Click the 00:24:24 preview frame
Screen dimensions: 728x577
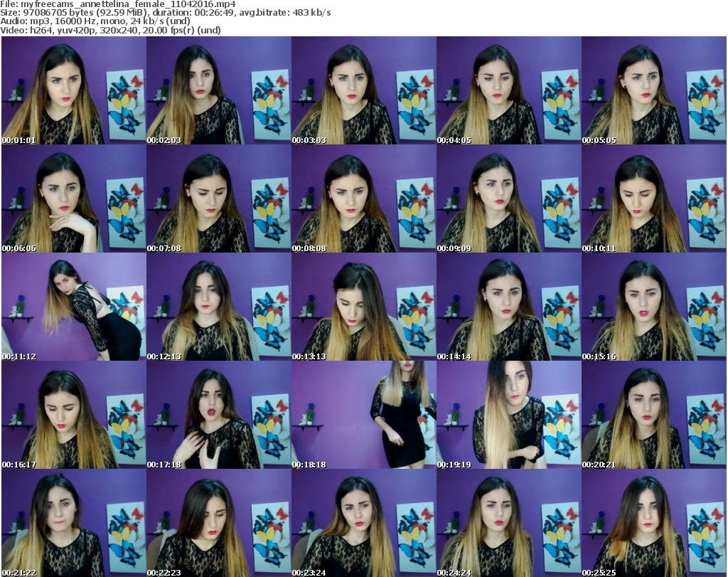pos(509,523)
